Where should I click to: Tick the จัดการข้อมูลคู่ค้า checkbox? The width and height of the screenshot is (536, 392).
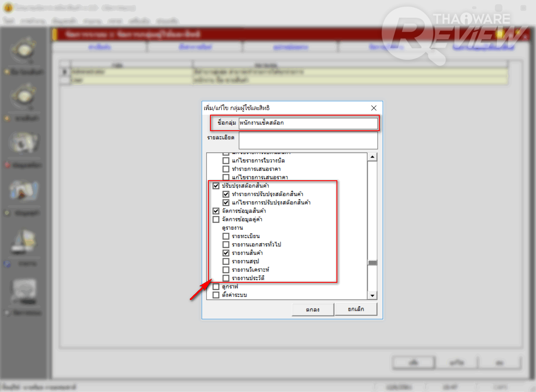click(x=216, y=219)
